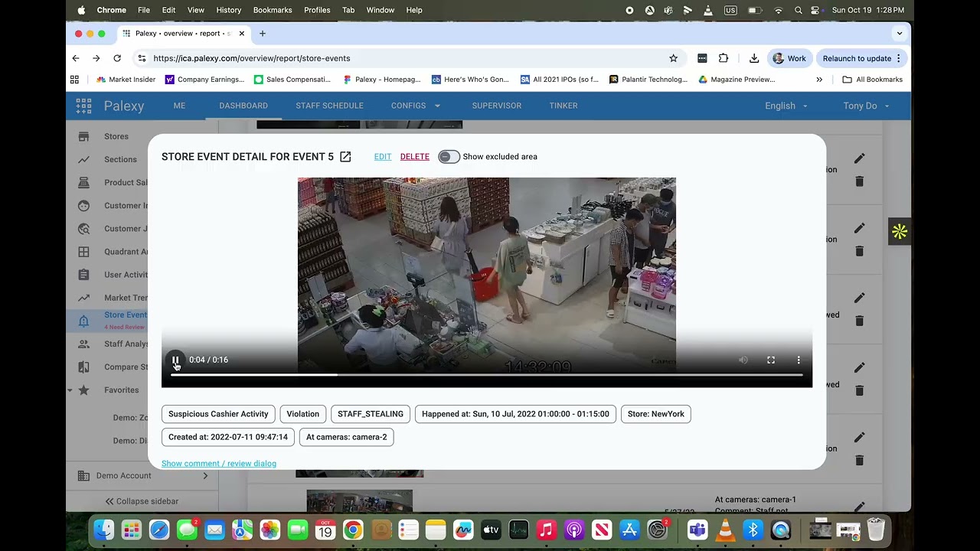Bookmark this page with the star icon
Image resolution: width=980 pixels, height=551 pixels.
674,58
